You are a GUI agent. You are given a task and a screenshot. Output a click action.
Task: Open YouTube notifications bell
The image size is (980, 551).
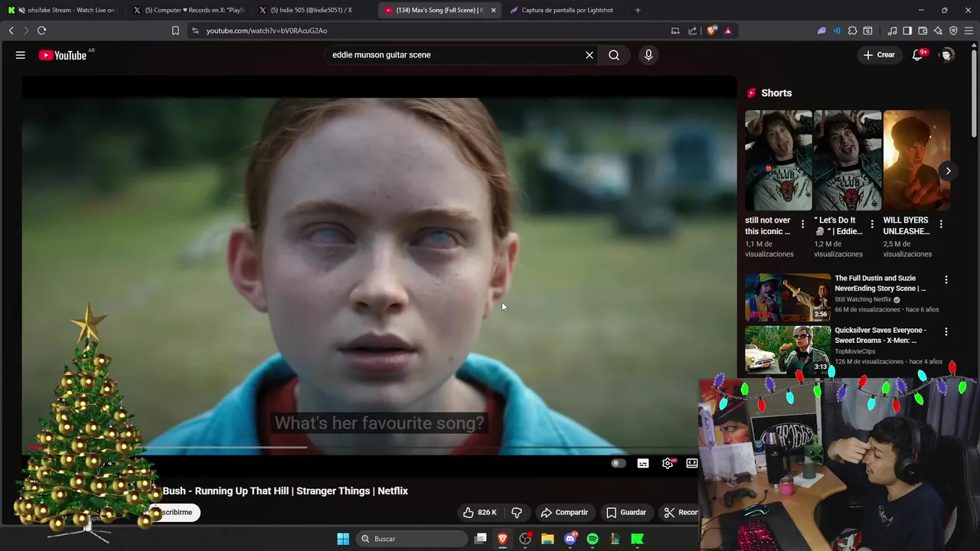(917, 55)
